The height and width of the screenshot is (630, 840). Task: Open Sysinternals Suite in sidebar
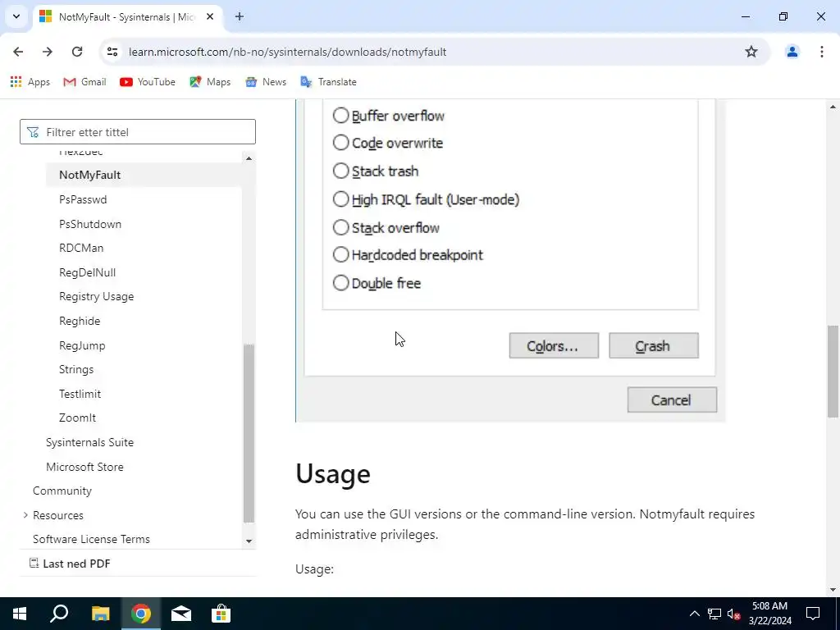(89, 442)
